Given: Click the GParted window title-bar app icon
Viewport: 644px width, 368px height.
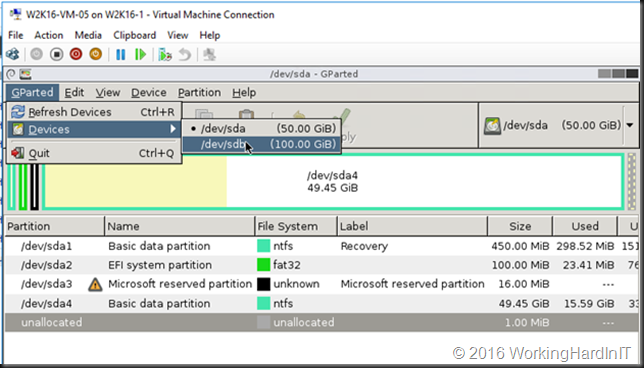Looking at the screenshot, I should [25, 74].
